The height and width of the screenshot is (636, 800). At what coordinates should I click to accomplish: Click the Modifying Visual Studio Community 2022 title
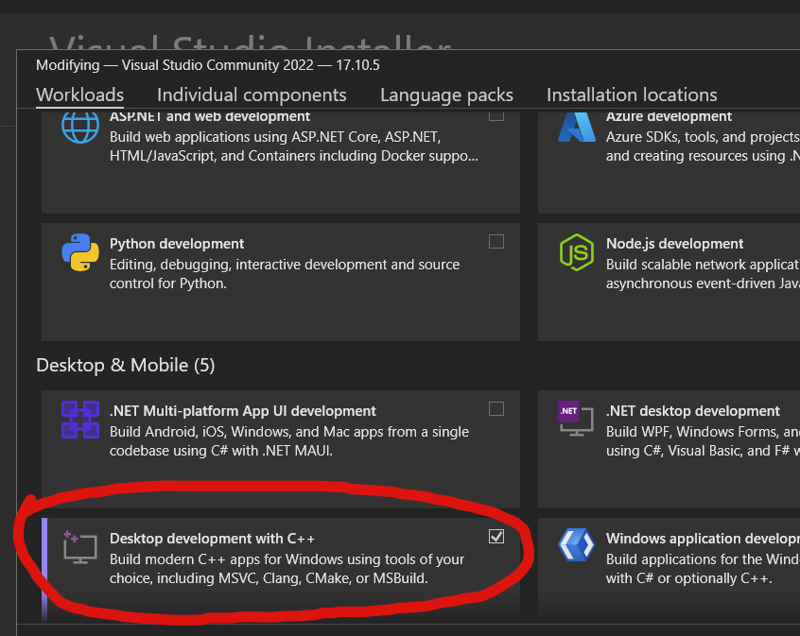click(208, 65)
